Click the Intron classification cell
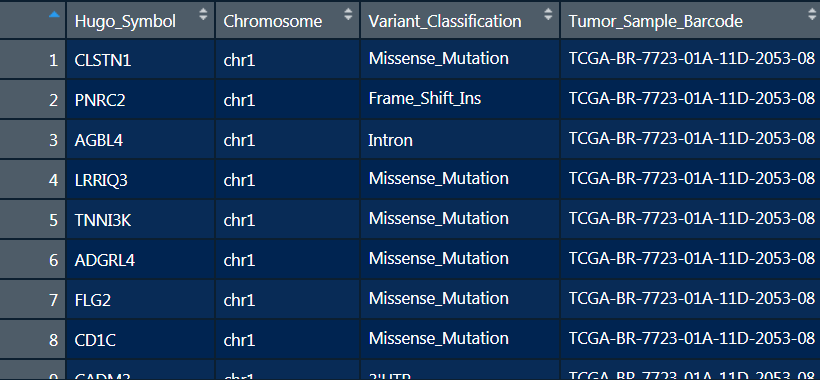 click(x=460, y=140)
